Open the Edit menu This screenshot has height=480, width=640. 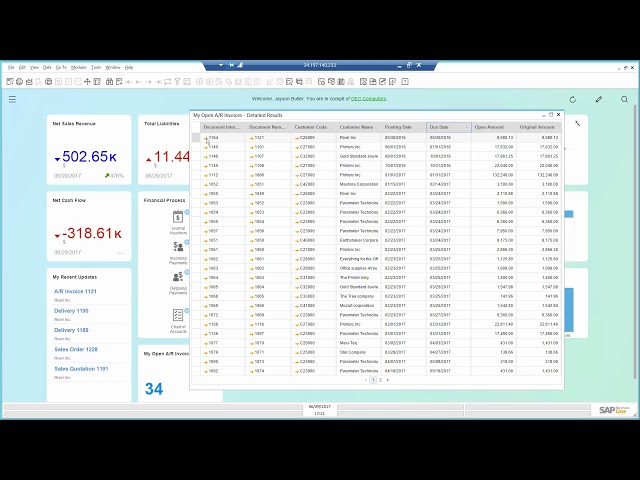(x=22, y=67)
